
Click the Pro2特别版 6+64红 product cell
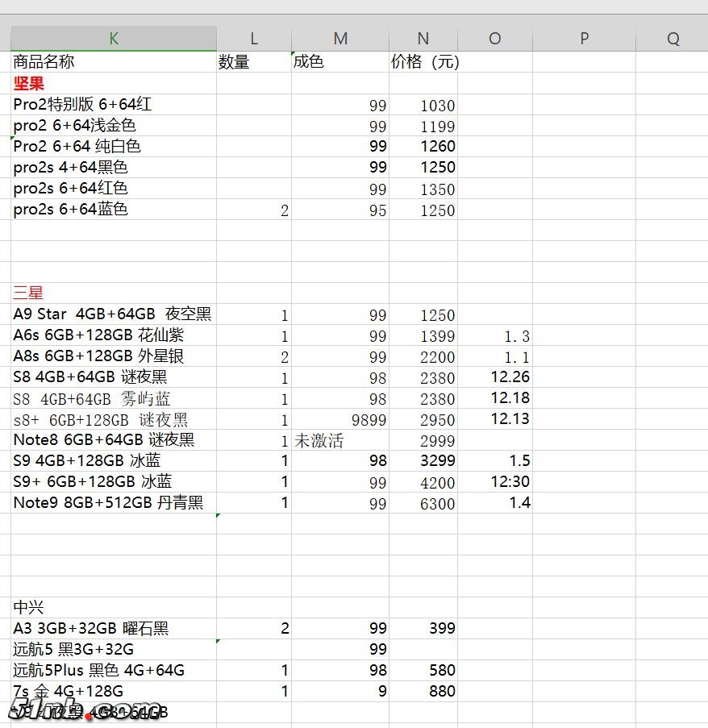click(x=113, y=104)
